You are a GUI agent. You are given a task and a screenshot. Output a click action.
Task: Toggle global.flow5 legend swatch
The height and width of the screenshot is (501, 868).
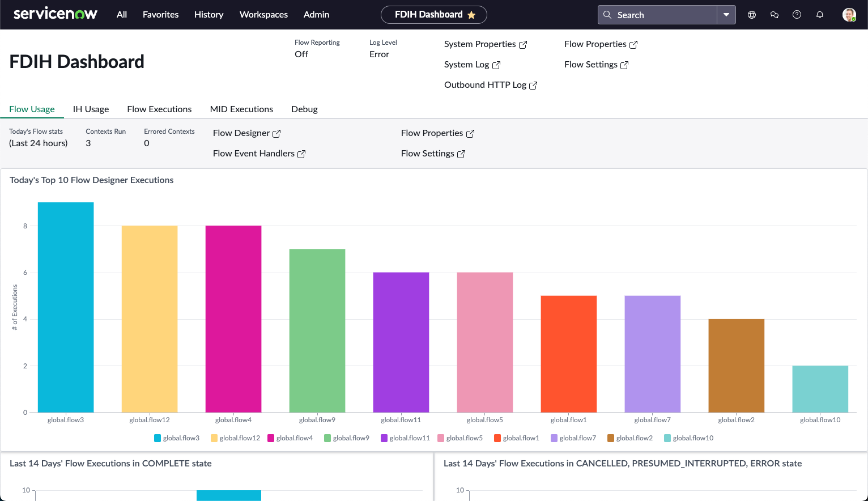(x=441, y=438)
